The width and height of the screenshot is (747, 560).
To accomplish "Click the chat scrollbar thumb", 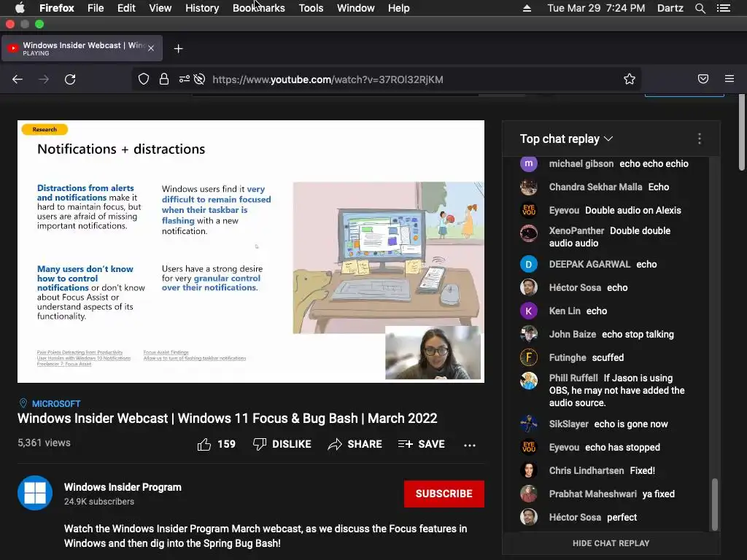I will coord(715,505).
